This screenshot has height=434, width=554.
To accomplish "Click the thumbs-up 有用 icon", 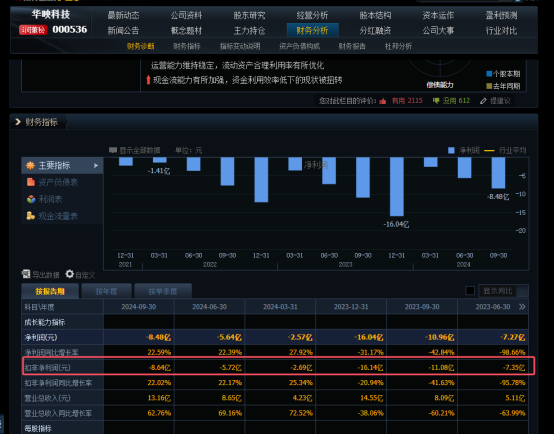I will [383, 101].
